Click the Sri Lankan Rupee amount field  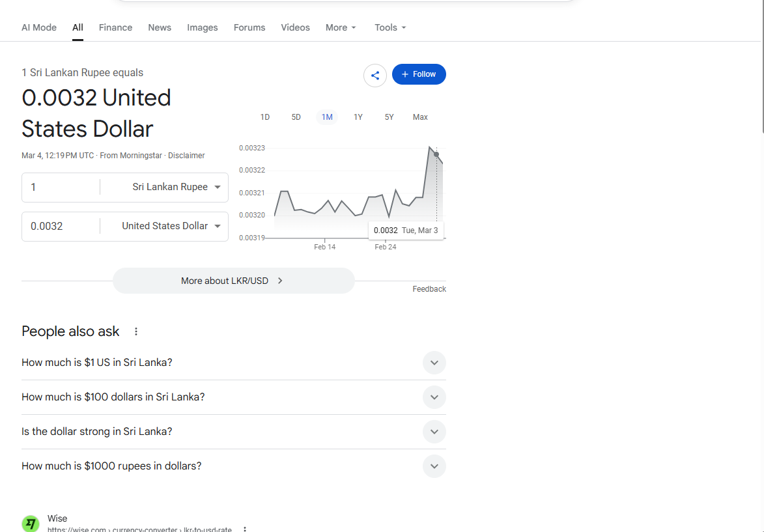[x=61, y=188]
